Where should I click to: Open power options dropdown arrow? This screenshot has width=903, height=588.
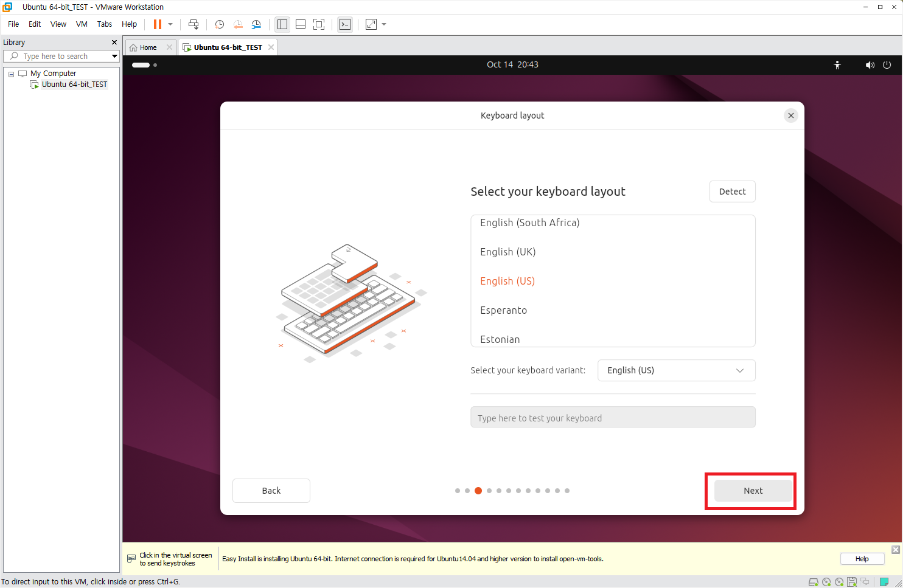170,24
